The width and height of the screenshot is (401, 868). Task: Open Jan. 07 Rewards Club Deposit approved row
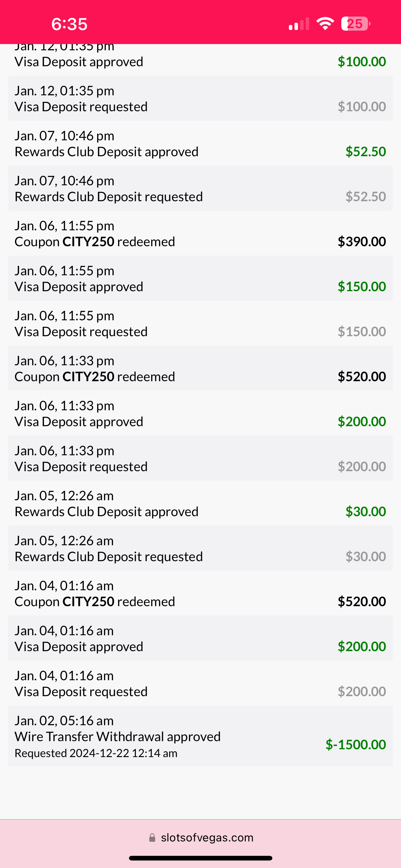point(200,143)
